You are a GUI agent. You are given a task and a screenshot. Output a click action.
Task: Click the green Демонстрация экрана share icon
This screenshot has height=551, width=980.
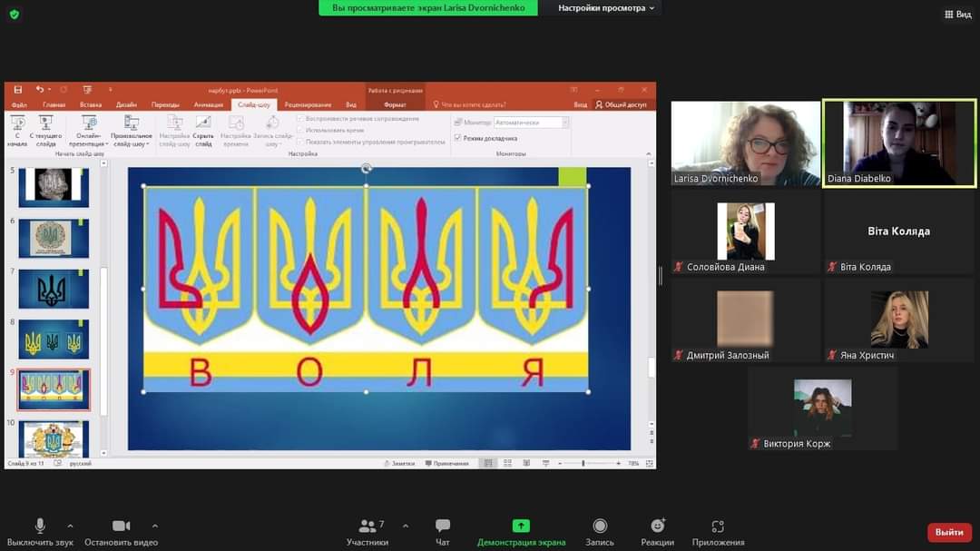coord(521,526)
